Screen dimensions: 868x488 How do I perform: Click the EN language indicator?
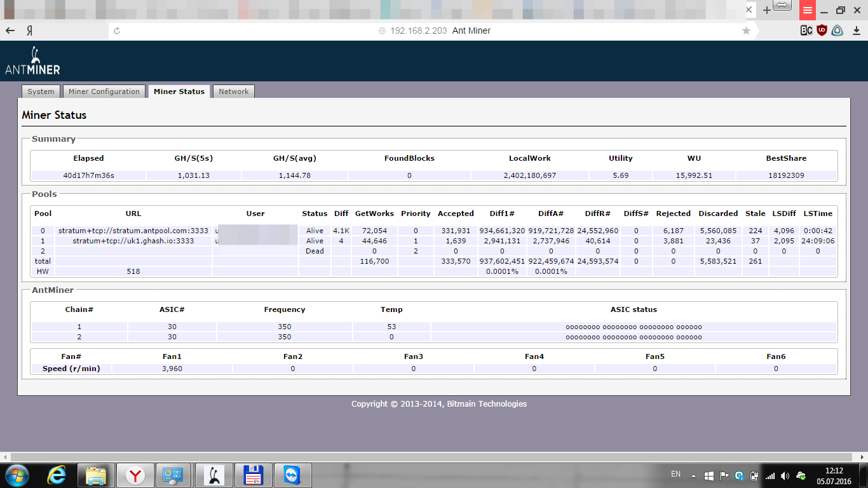pos(675,474)
